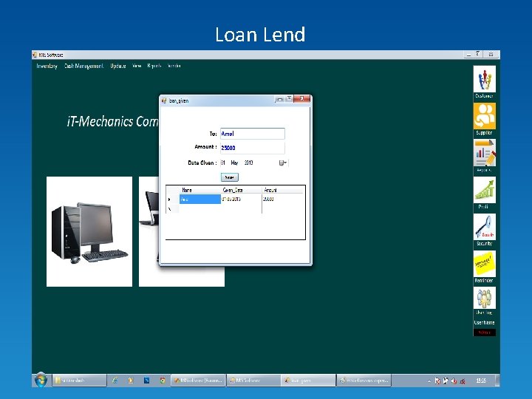Open the Inventory menu
This screenshot has height=399, width=532.
click(47, 66)
